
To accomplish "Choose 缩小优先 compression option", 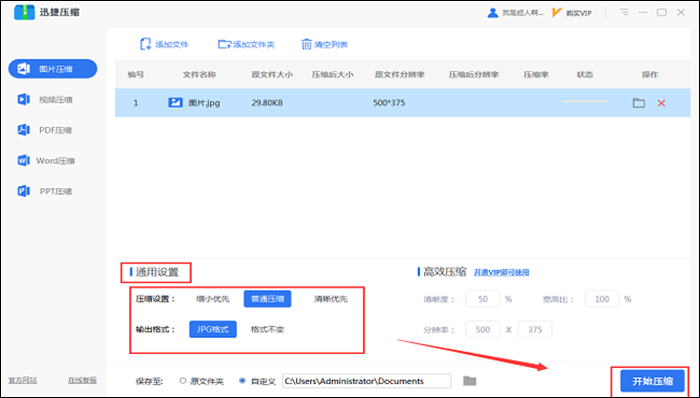I will [212, 299].
